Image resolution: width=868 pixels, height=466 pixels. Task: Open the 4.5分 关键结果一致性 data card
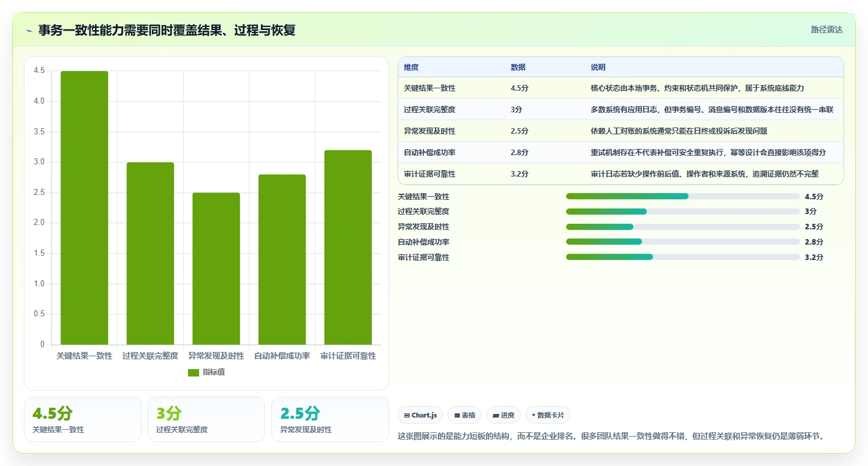pos(83,419)
